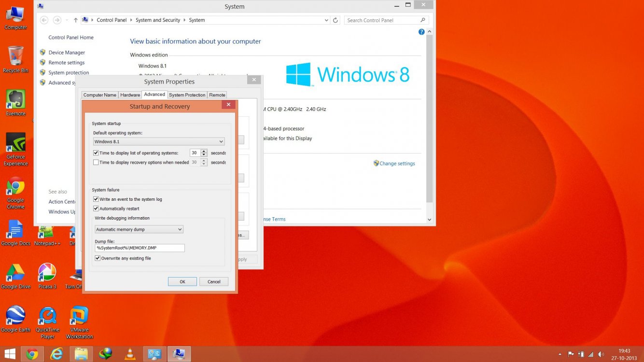The height and width of the screenshot is (362, 644).
Task: Open the Google Drive desktop shortcut
Action: coord(15,276)
